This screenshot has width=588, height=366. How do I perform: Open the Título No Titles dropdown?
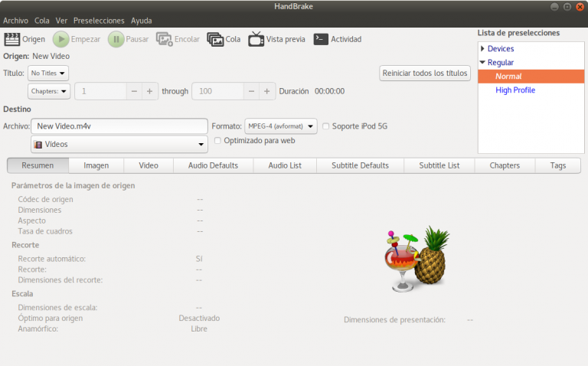(48, 74)
